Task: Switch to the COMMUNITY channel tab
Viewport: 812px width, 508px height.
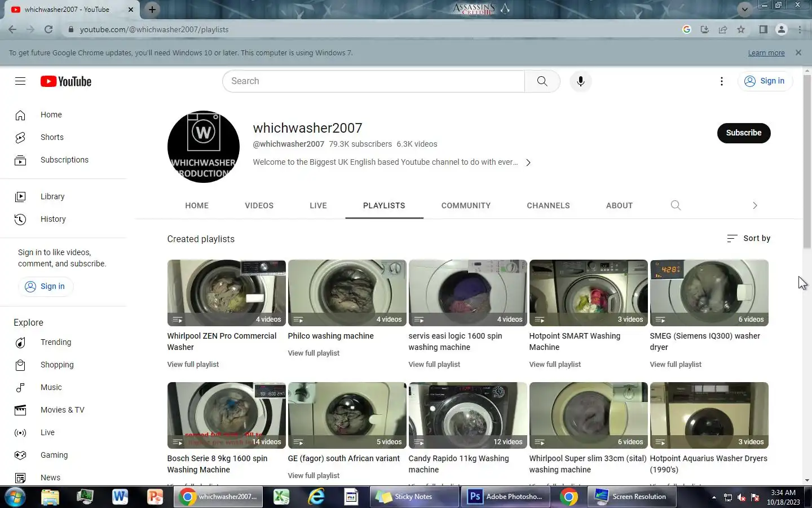Action: [466, 205]
